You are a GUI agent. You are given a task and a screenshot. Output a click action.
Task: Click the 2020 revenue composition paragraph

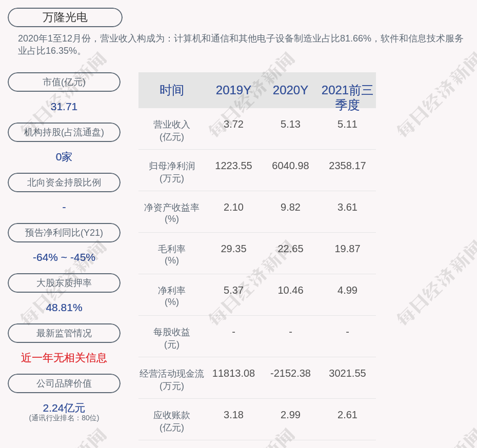[241, 45]
